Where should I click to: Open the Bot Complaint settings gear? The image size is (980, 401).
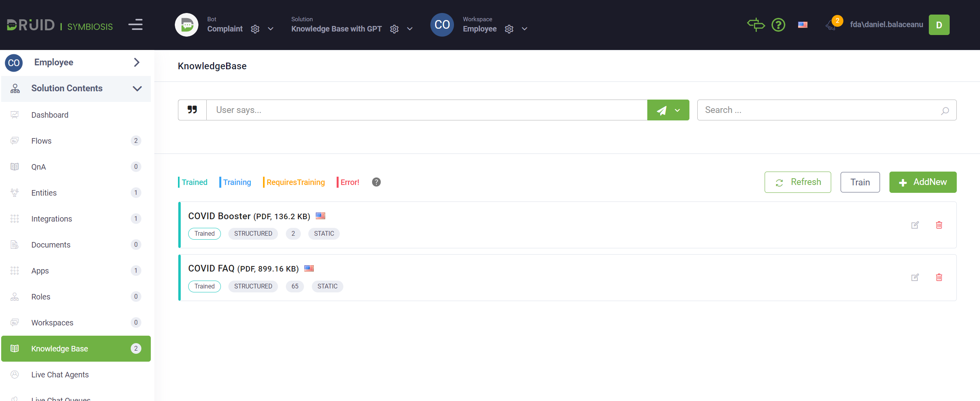point(255,29)
